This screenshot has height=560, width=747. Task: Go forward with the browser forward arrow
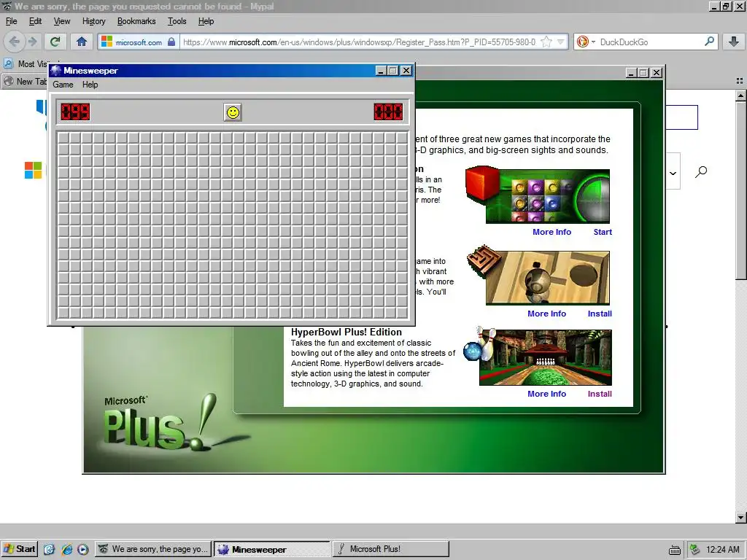[32, 42]
